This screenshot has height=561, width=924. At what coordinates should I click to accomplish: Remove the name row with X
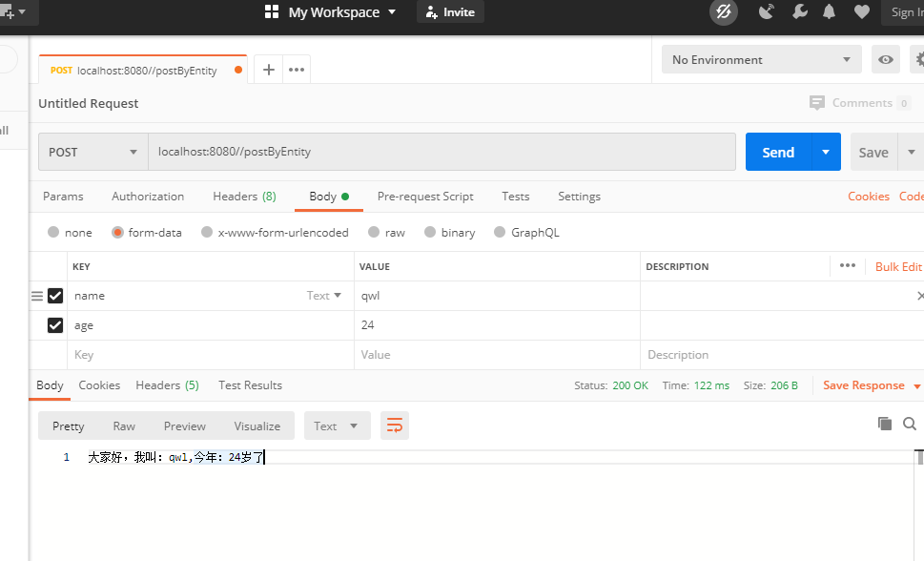pyautogui.click(x=920, y=296)
